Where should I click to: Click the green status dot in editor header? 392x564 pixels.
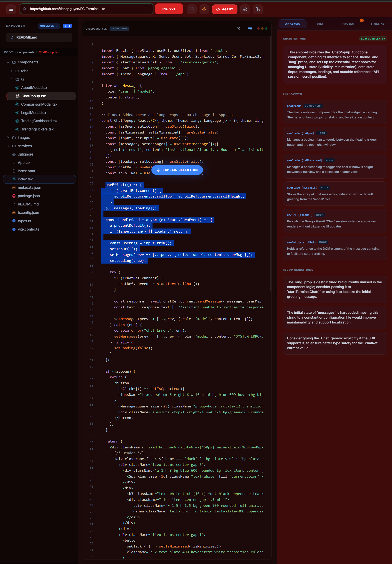click(266, 29)
